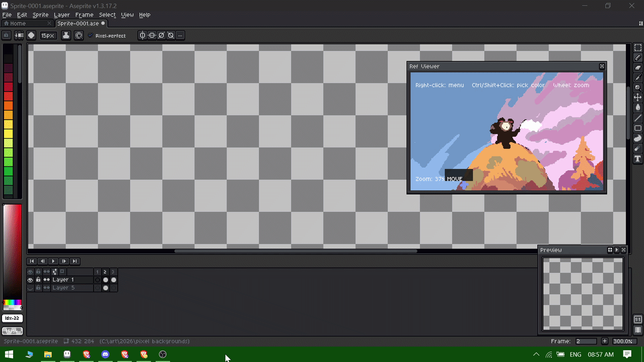
Task: Click the Idx-22 foreground color indicator
Action: 12,318
